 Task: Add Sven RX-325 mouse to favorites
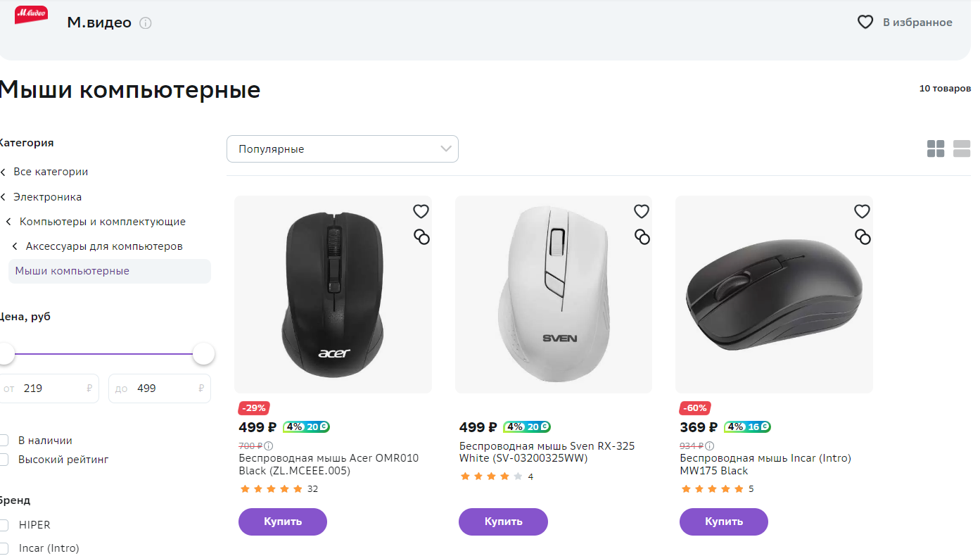[642, 211]
